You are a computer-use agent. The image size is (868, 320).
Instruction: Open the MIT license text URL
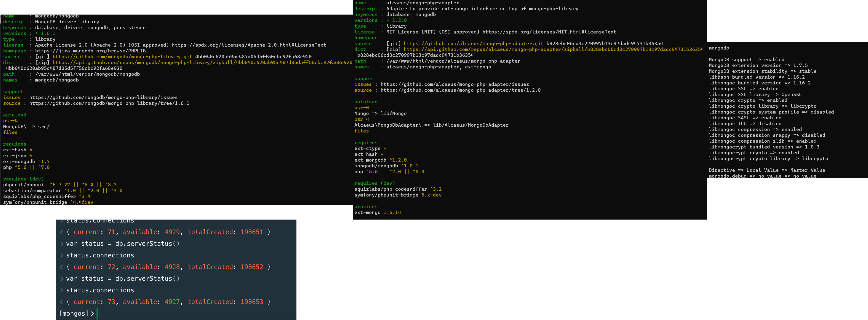[549, 32]
